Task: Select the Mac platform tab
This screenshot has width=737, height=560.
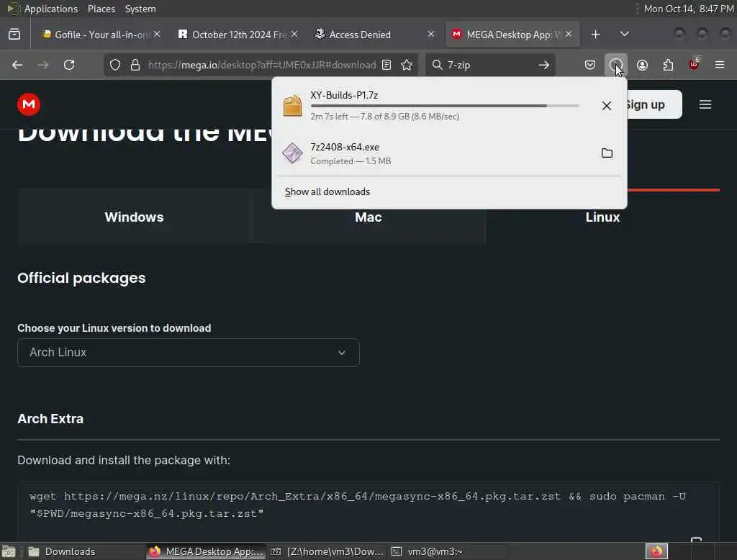Action: (x=368, y=217)
